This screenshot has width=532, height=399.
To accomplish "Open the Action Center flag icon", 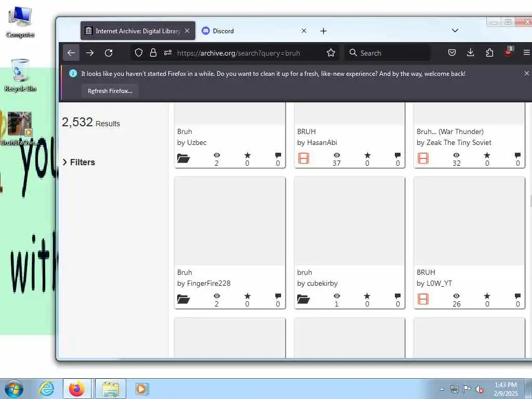I will tap(467, 389).
